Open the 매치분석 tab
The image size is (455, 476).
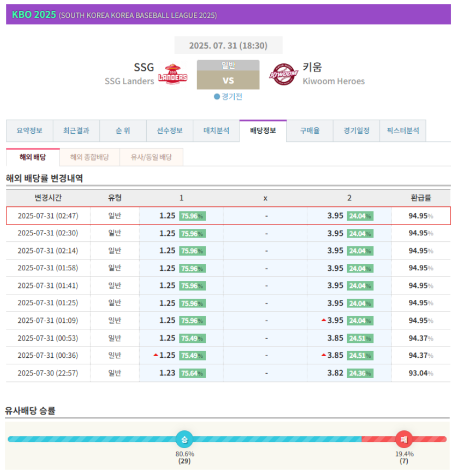click(x=216, y=131)
